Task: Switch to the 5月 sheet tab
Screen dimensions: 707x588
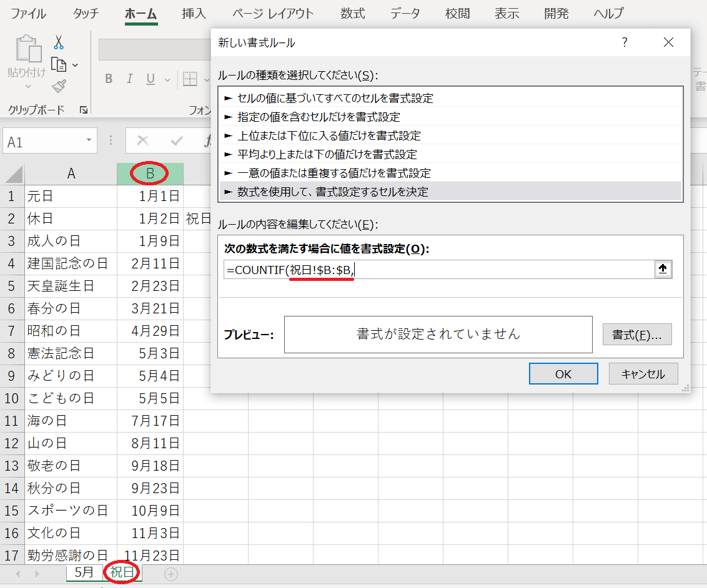Action: [x=84, y=572]
